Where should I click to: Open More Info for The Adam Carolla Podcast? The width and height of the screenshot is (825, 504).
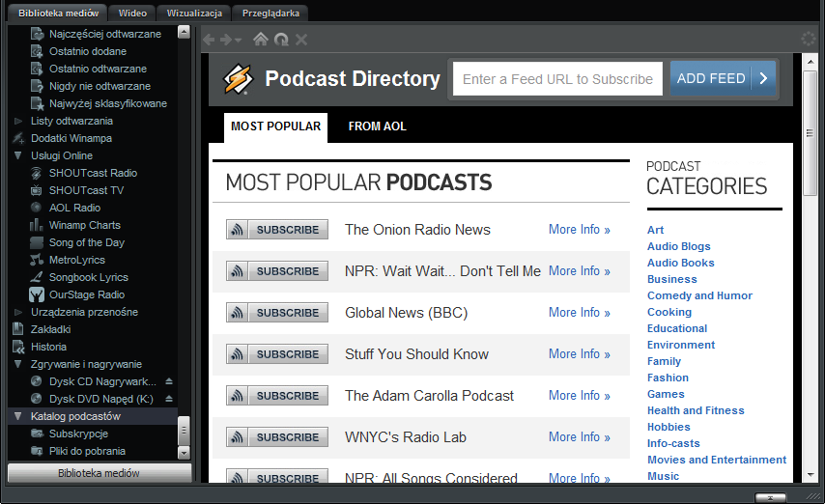tap(580, 396)
